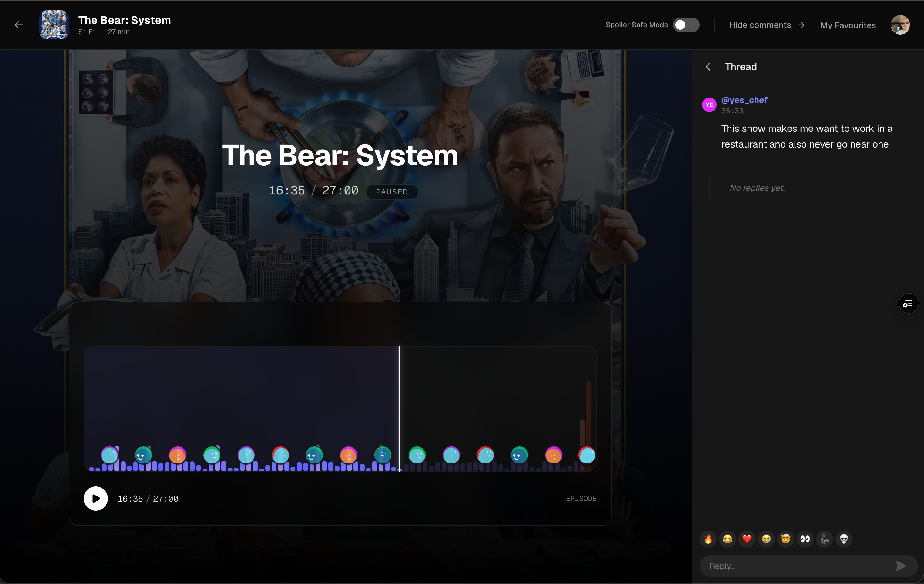
Task: Click the S1 E1 · 27 min subtitle
Action: click(x=104, y=32)
